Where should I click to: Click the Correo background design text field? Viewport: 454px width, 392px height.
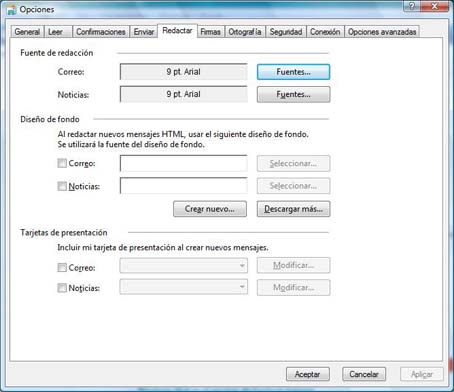[x=184, y=163]
